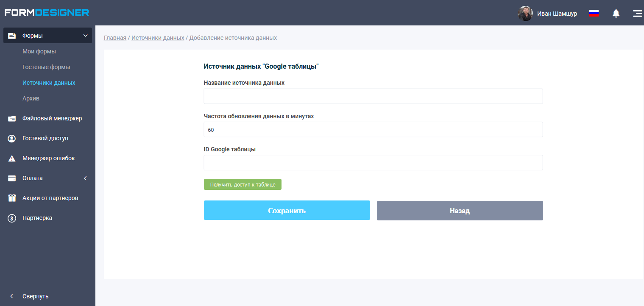This screenshot has height=306, width=644.
Task: Click the Формы folder icon
Action: click(11, 36)
